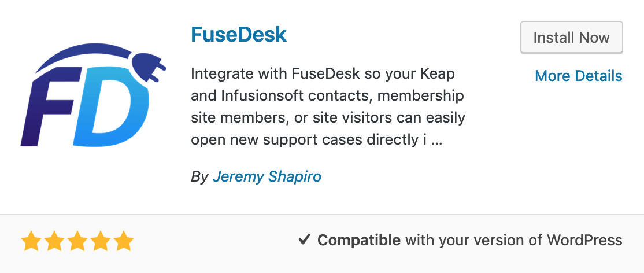The width and height of the screenshot is (644, 273).
Task: Click the plugin description paragraph
Action: click(328, 107)
